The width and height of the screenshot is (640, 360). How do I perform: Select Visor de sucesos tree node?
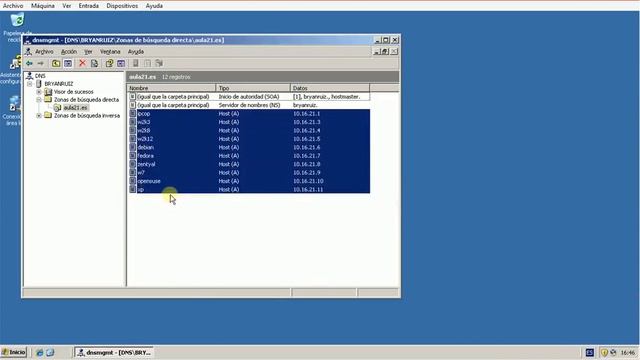click(73, 92)
